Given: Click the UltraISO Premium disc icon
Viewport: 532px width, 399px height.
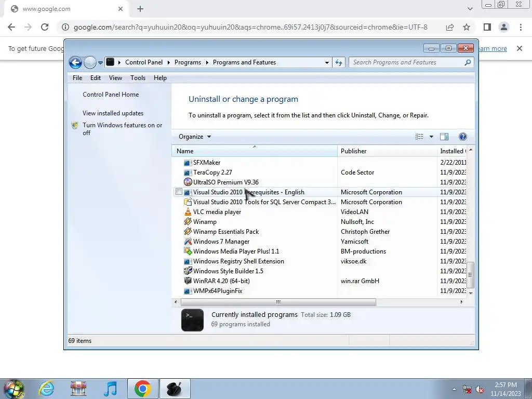Looking at the screenshot, I should point(188,182).
